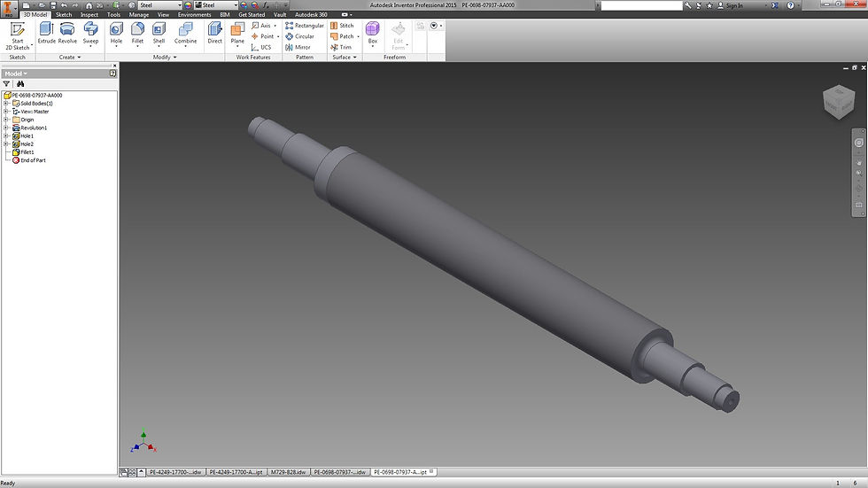Screen dimensions: 868x488
Task: Open the Direct edit tool
Action: [214, 33]
